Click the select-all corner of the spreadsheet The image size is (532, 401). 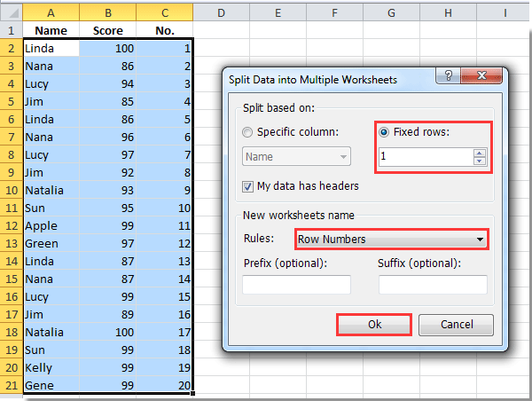point(11,11)
